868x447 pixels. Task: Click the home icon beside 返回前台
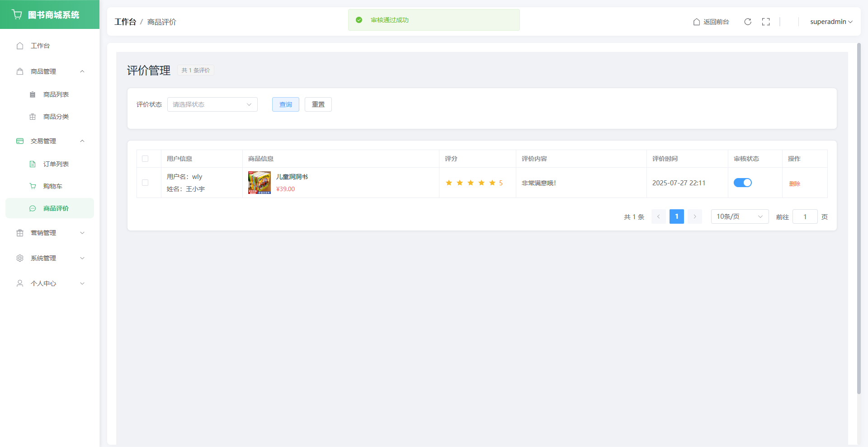click(697, 22)
